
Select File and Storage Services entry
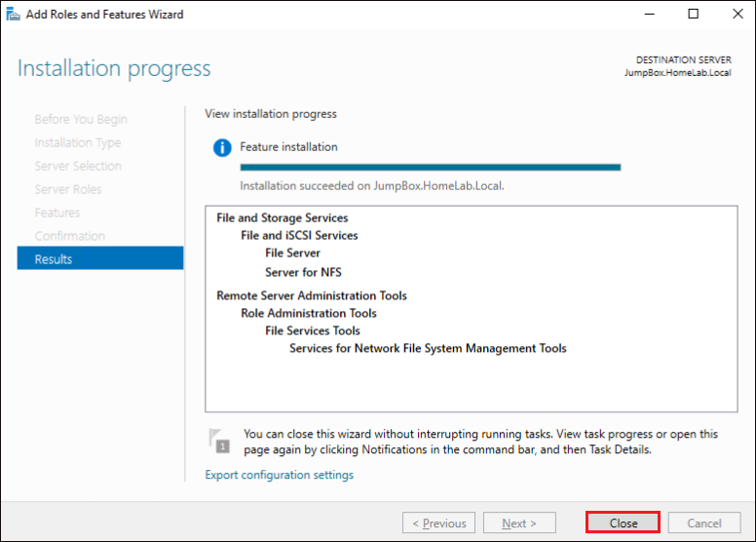click(283, 218)
